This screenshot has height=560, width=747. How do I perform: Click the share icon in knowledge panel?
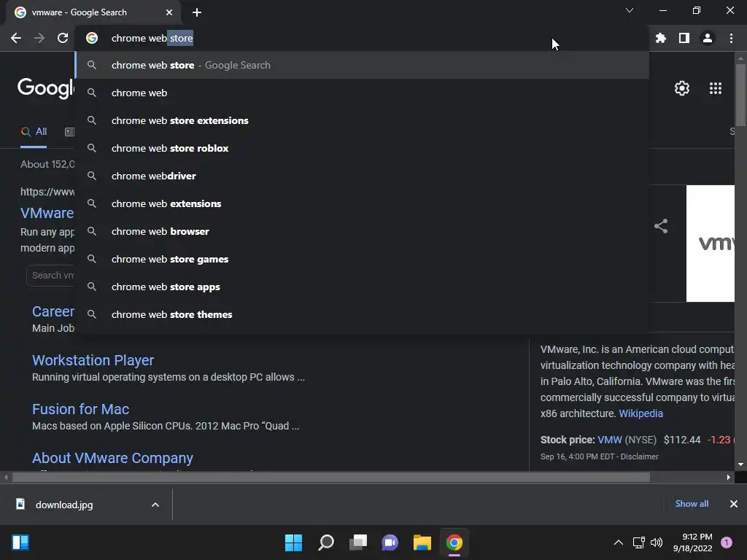coord(661,226)
